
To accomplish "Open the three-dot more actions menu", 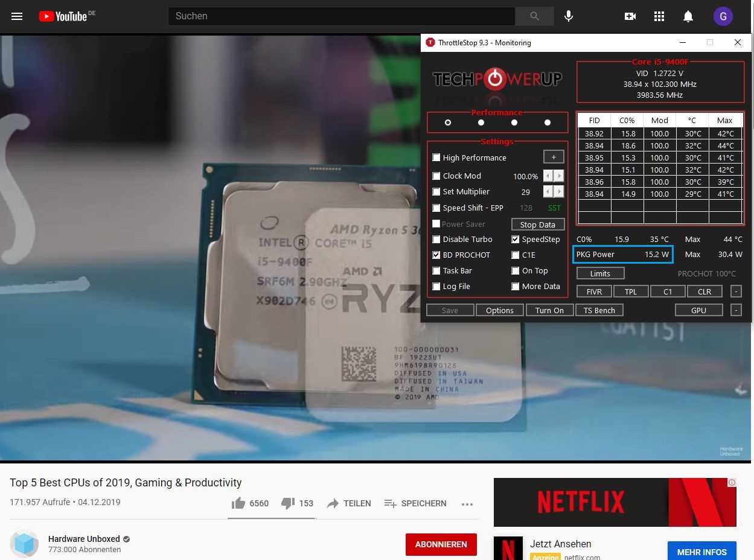I will click(467, 504).
